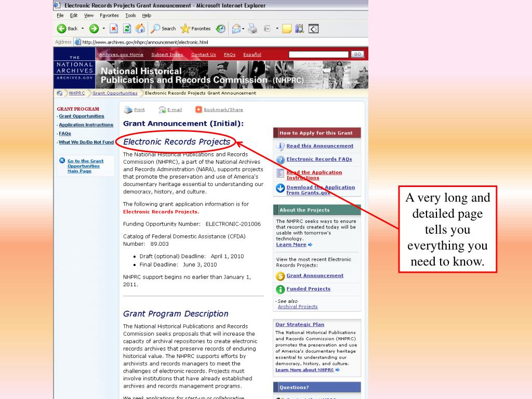
Task: Click the Grant Opportunities breadcrumb link
Action: (115, 94)
